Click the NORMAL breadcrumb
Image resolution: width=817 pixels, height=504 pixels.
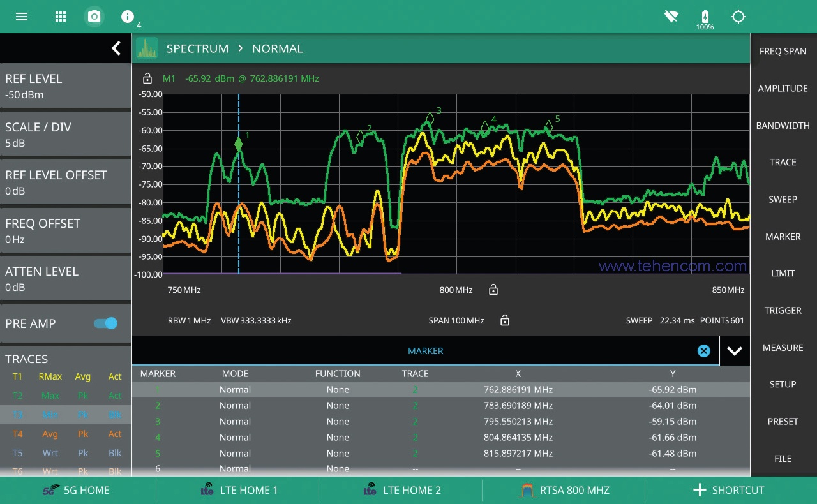[x=278, y=48]
